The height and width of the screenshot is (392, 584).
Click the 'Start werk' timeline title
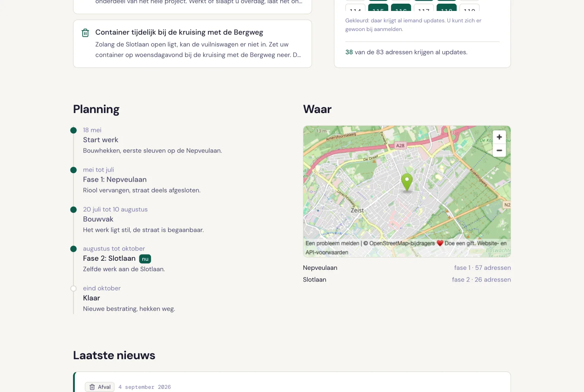100,140
